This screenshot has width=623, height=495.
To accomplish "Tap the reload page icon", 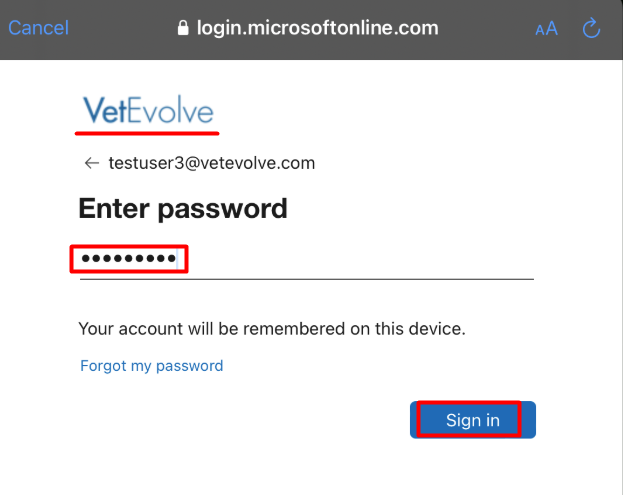I will click(591, 28).
